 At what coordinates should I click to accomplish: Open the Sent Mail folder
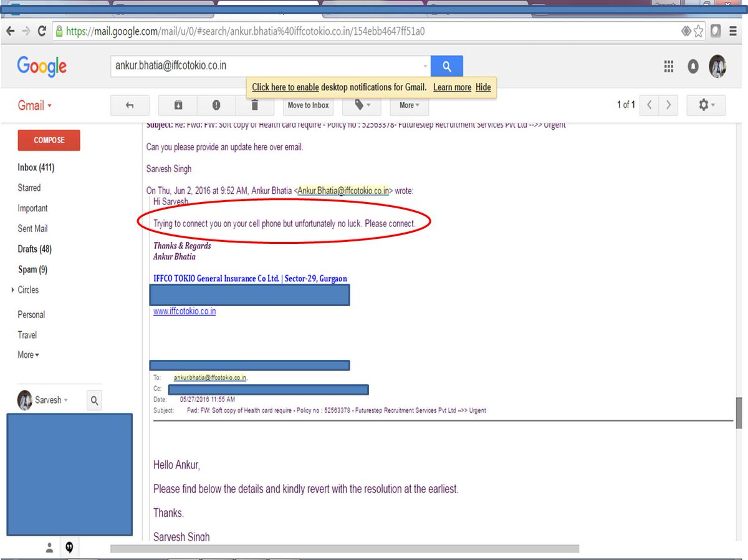(32, 229)
